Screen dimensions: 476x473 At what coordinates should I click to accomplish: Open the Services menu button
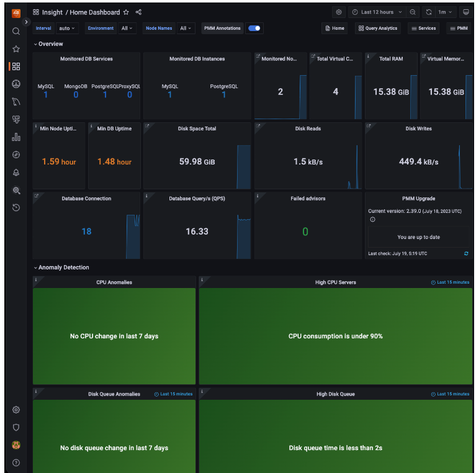[423, 28]
